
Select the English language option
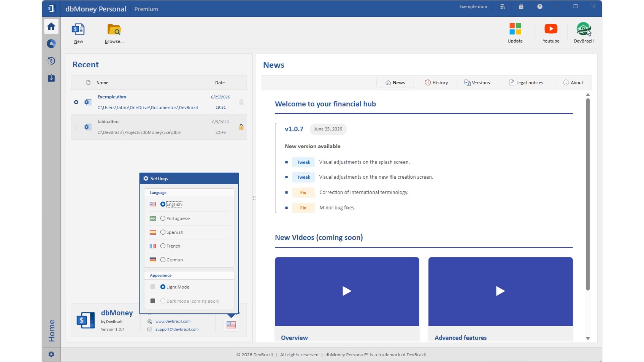tap(171, 204)
